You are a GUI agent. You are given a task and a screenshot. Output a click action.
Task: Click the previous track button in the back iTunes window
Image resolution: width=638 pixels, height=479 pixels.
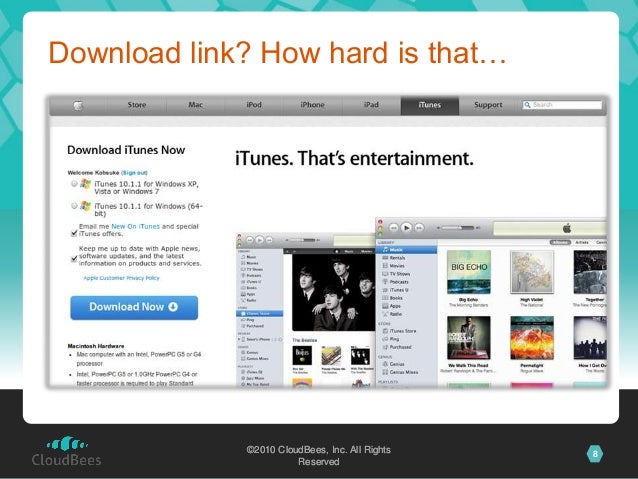[x=250, y=240]
